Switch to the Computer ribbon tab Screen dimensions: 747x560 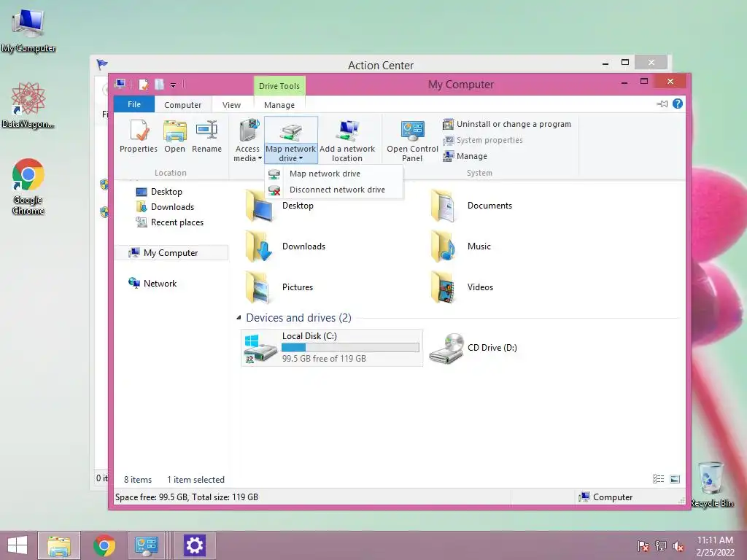tap(183, 105)
